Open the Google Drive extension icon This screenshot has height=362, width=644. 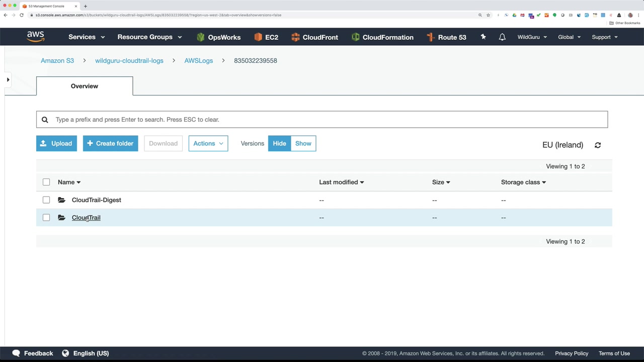coord(514,15)
